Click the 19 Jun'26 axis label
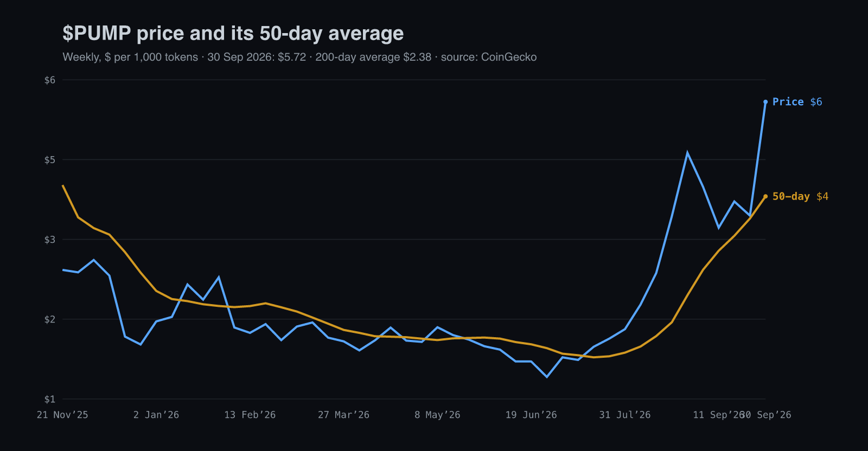The height and width of the screenshot is (451, 868). coord(531,415)
